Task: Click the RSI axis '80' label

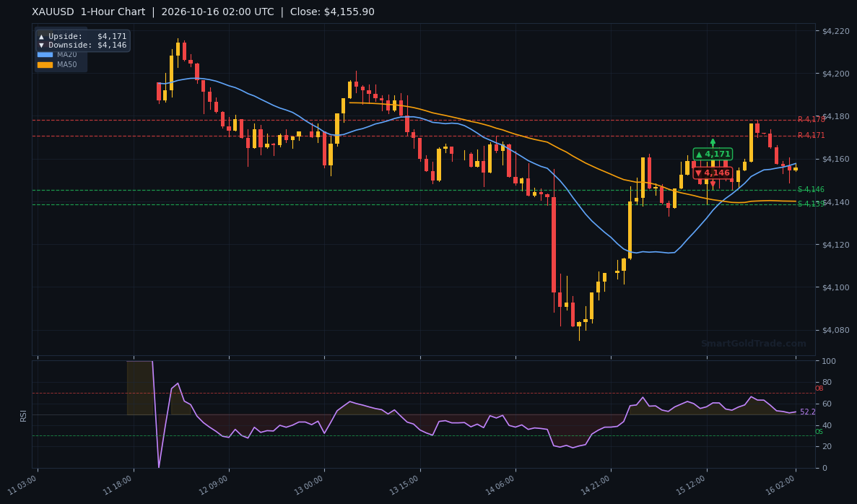Action: [827, 383]
